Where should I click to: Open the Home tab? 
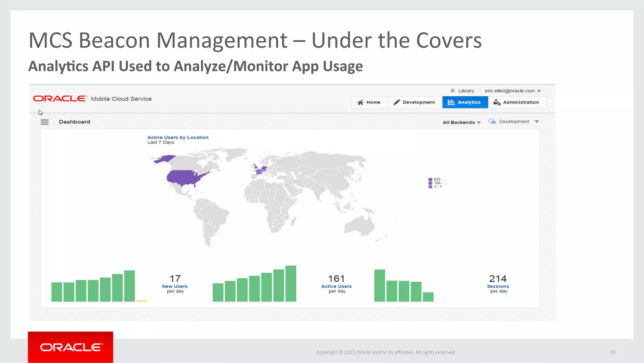click(369, 102)
